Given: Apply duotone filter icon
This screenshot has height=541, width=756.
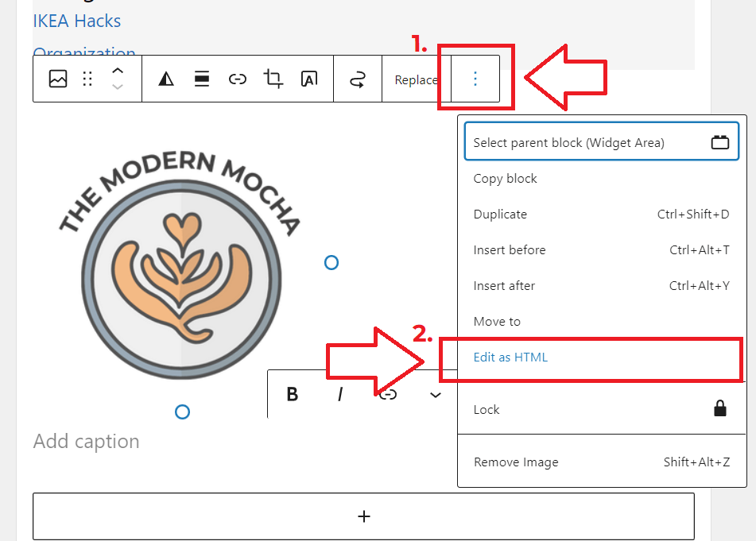Looking at the screenshot, I should pyautogui.click(x=166, y=79).
